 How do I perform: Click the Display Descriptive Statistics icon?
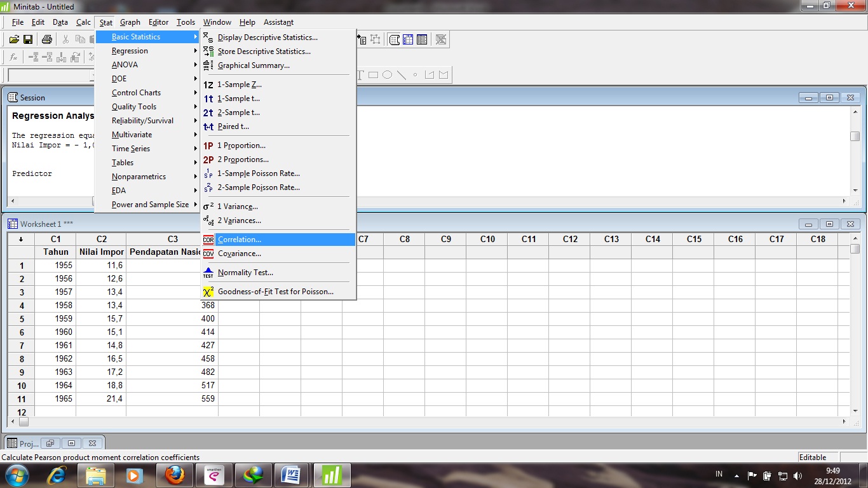208,37
